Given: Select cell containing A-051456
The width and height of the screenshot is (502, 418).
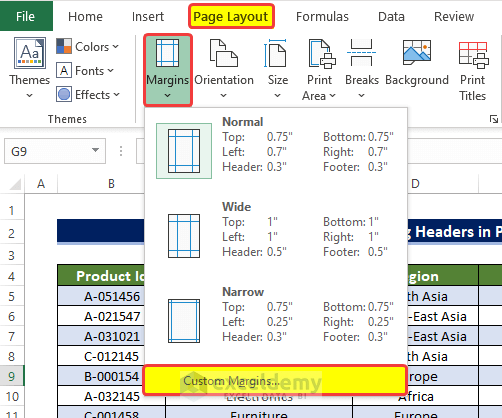Looking at the screenshot, I should tap(101, 296).
